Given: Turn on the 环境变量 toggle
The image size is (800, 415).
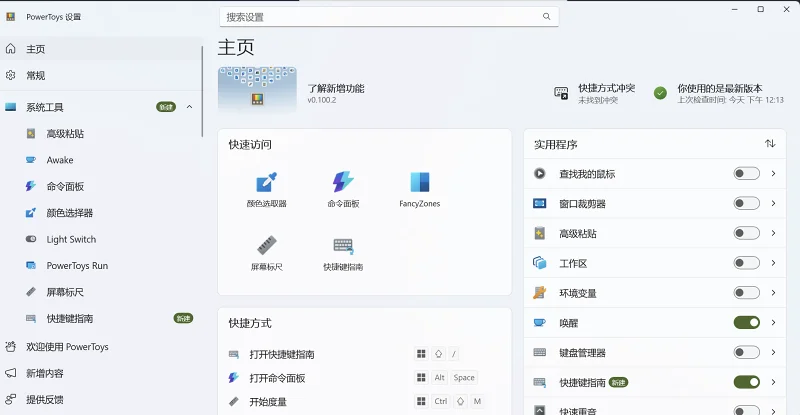Looking at the screenshot, I should click(x=746, y=292).
